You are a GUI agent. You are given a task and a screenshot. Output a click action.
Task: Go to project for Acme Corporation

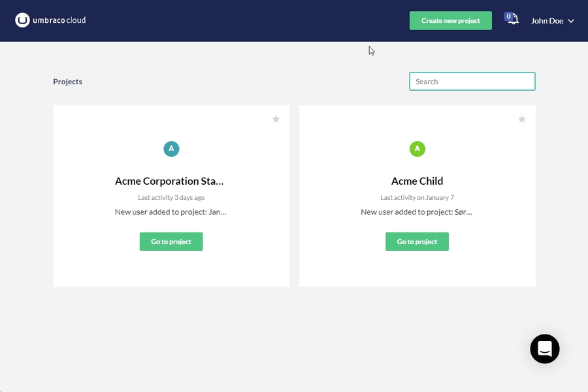tap(171, 242)
